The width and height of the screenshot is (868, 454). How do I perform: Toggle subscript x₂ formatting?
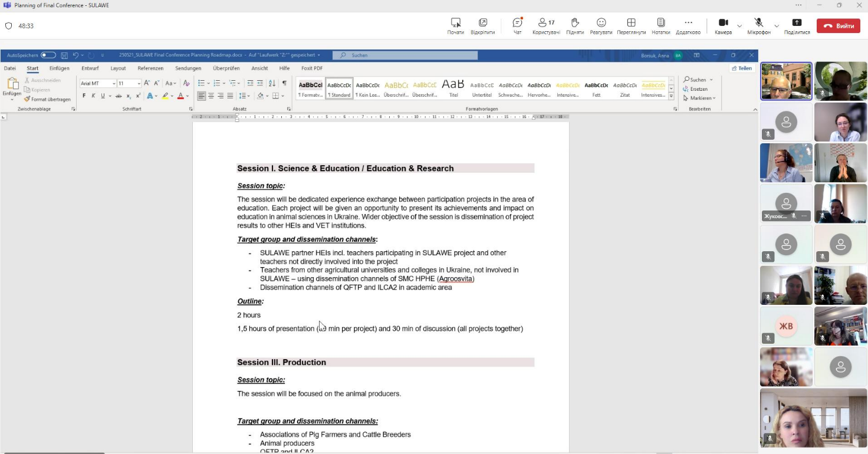click(129, 96)
